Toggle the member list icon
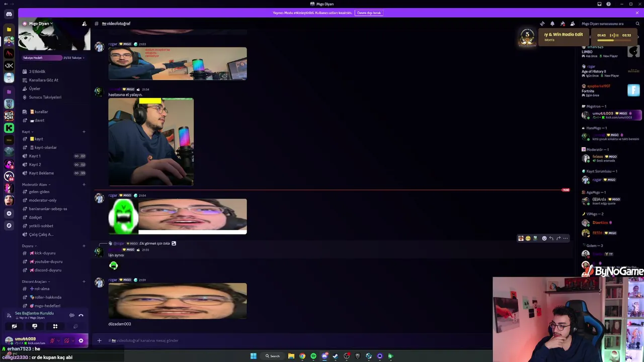 click(x=573, y=24)
